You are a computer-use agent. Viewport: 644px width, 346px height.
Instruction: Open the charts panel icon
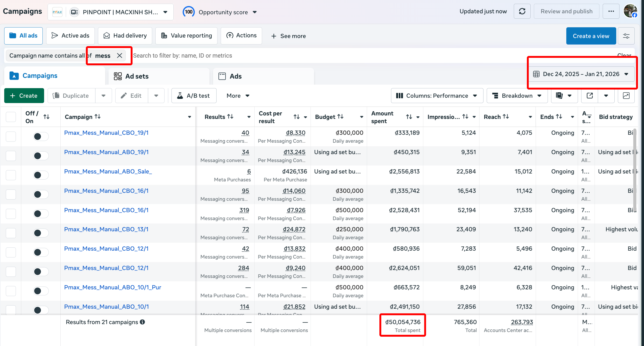(x=626, y=96)
